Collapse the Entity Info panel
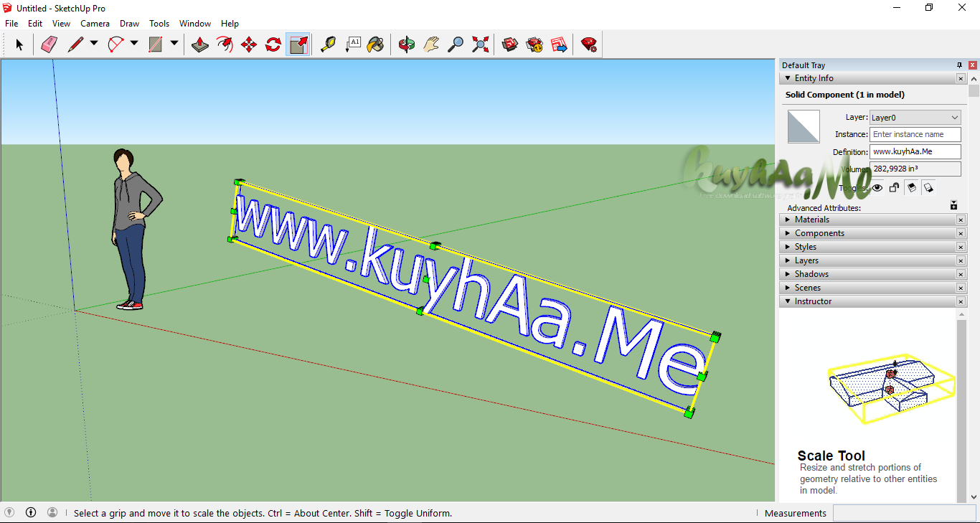The image size is (980, 523). point(788,78)
